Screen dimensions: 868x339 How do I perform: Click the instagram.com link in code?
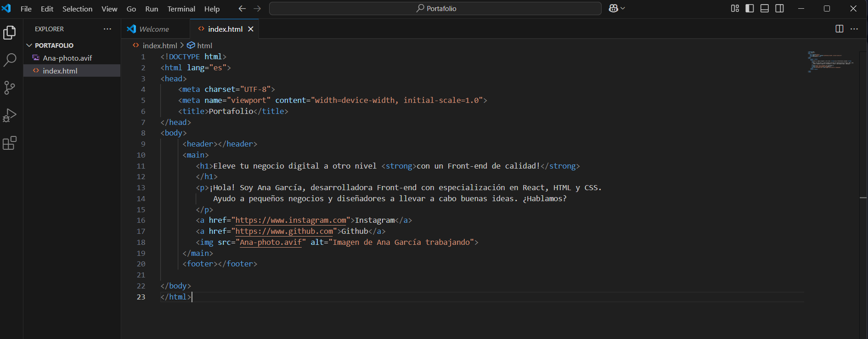pos(291,220)
